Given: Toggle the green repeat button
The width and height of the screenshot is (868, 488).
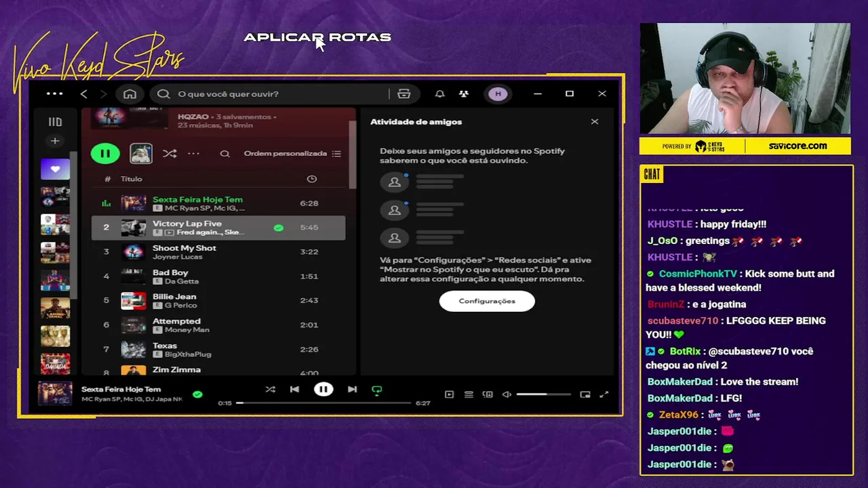Looking at the screenshot, I should click(x=377, y=390).
